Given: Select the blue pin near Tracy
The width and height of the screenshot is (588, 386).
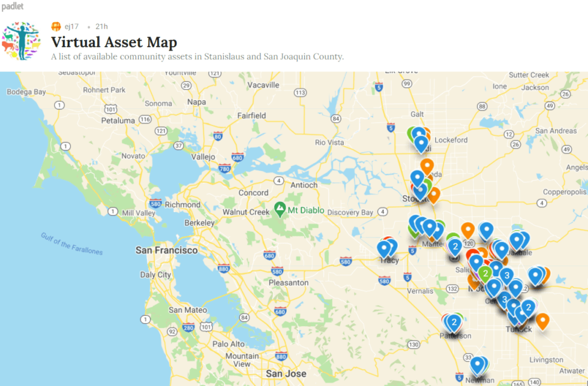Looking at the screenshot, I should (385, 248).
